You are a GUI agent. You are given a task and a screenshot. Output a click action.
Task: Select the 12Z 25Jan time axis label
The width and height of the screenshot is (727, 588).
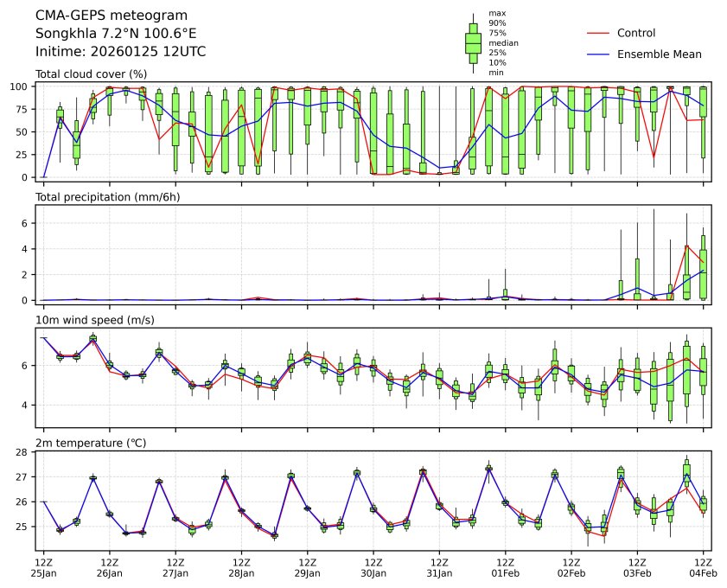click(x=43, y=566)
